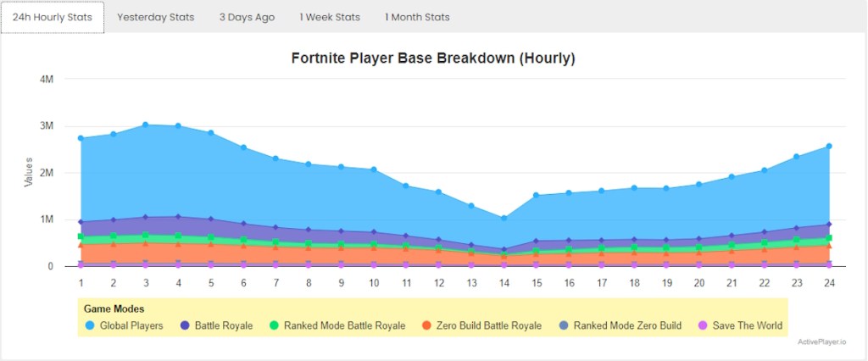Screen dimensions: 868x361
Task: Click x-axis label 7
Action: tap(276, 283)
